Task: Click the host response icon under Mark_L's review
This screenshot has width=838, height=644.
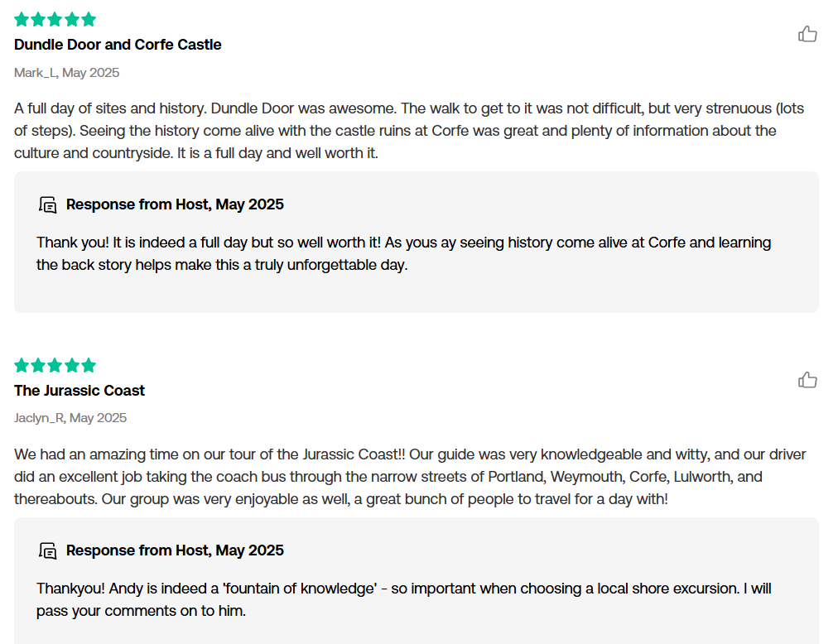Action: coord(47,204)
